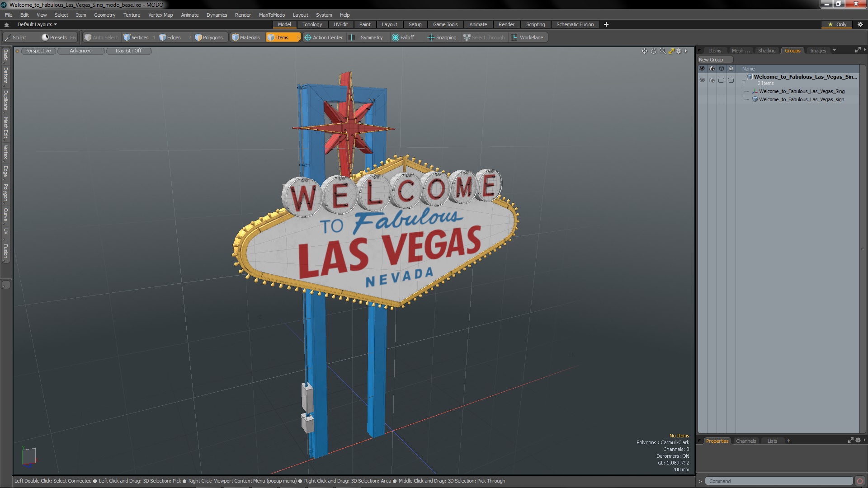Viewport: 868px width, 488px height.
Task: Toggle visibility eye for Welcome_to_Fabulous group
Action: (x=702, y=80)
